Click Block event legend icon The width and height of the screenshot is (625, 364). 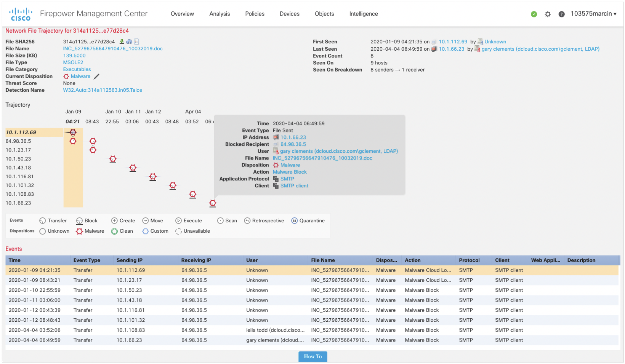coord(79,221)
